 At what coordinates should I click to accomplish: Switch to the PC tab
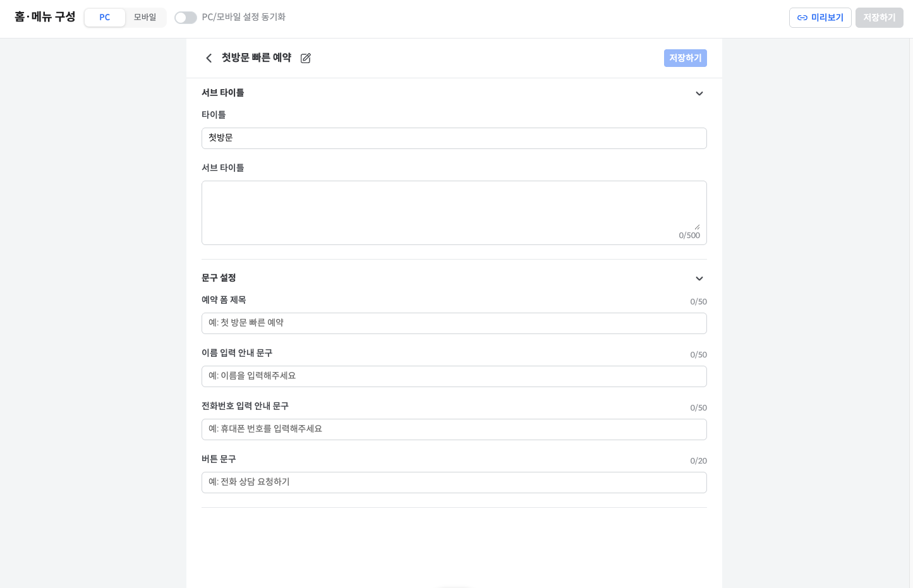(x=105, y=18)
